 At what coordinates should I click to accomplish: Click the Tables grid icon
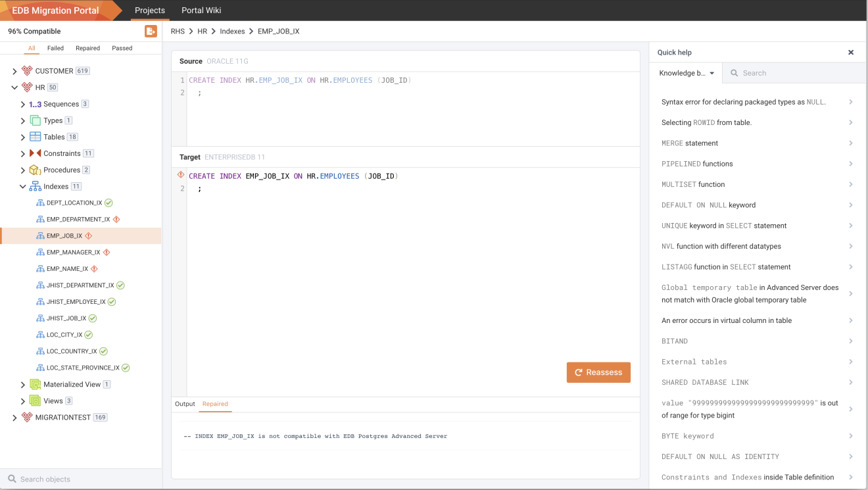pos(35,137)
